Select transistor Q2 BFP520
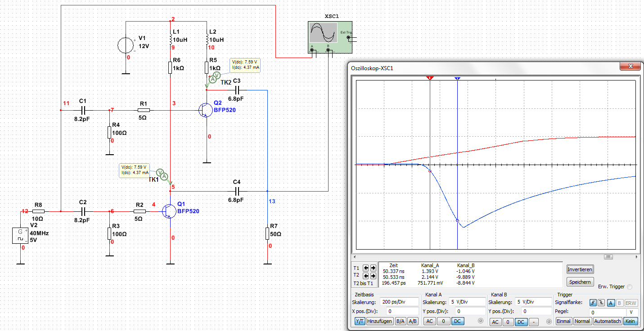The width and height of the screenshot is (644, 331). (x=205, y=110)
